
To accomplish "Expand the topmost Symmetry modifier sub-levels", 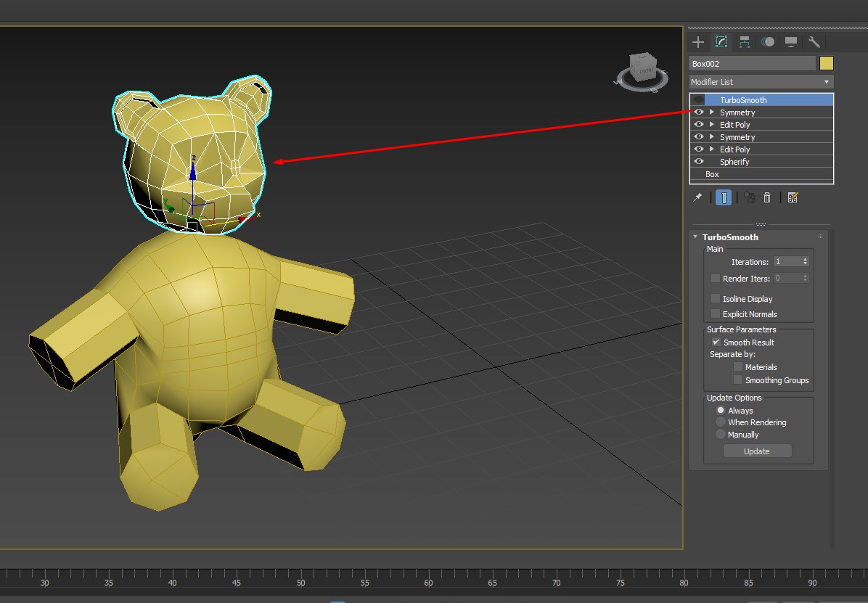I will [x=712, y=112].
